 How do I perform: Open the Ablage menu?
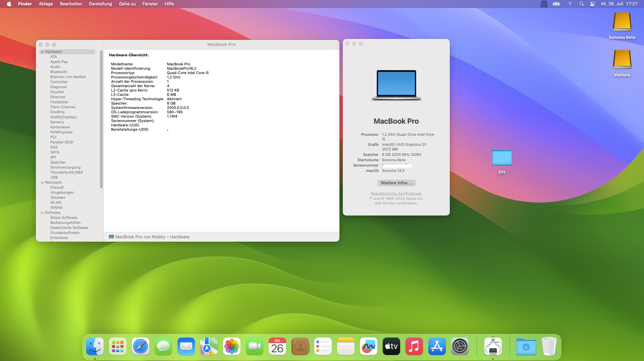coord(46,4)
